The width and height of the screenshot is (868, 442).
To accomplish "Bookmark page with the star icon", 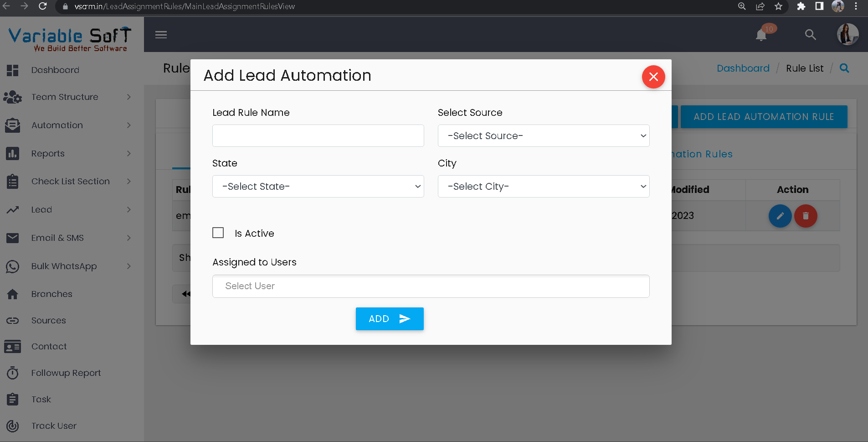I will 778,6.
